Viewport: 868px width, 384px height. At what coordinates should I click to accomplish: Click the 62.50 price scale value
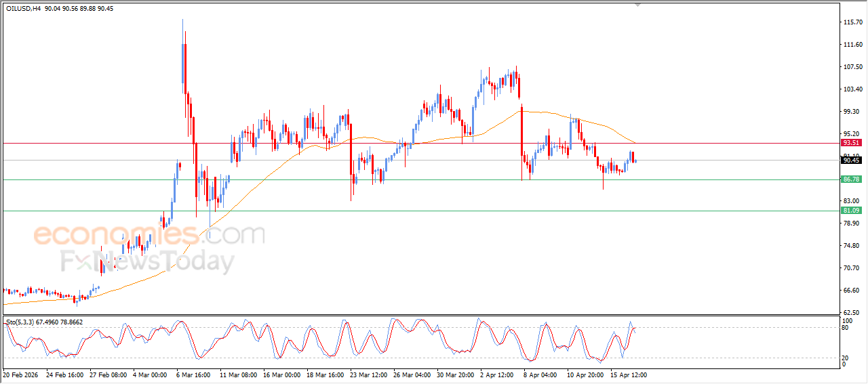click(852, 312)
